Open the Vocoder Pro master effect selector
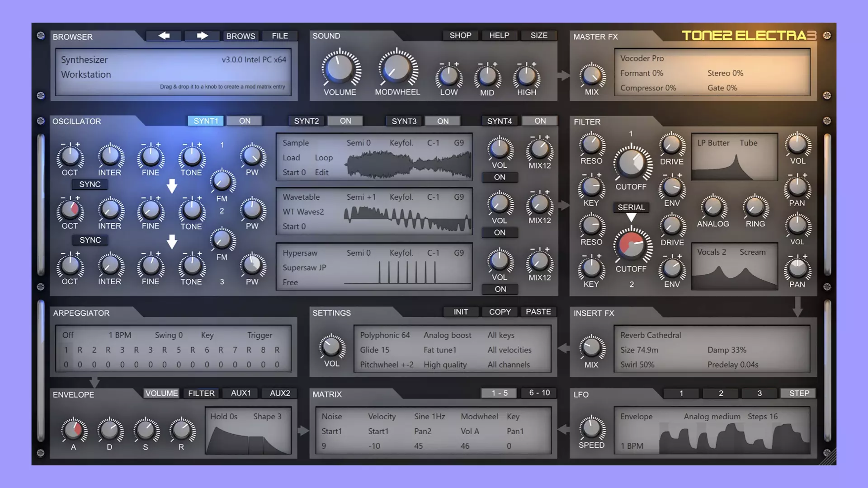The height and width of the screenshot is (488, 868). coord(642,58)
